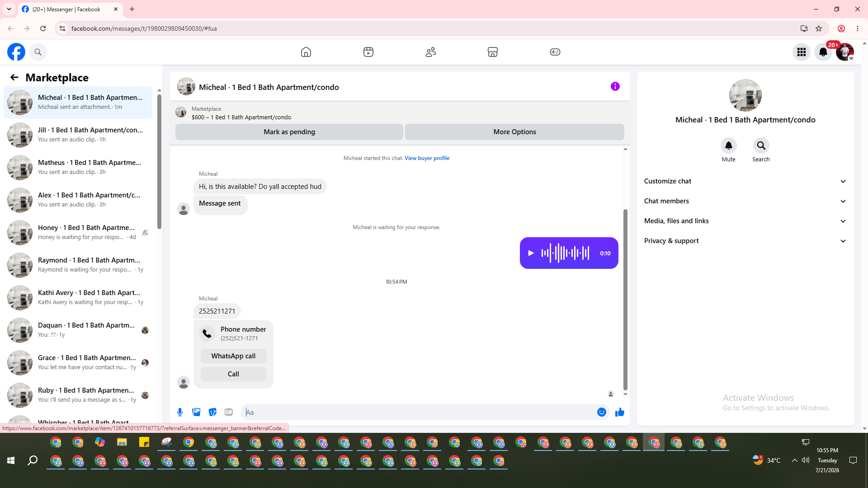The height and width of the screenshot is (488, 868).
Task: Open More Options for the listing
Action: [514, 132]
